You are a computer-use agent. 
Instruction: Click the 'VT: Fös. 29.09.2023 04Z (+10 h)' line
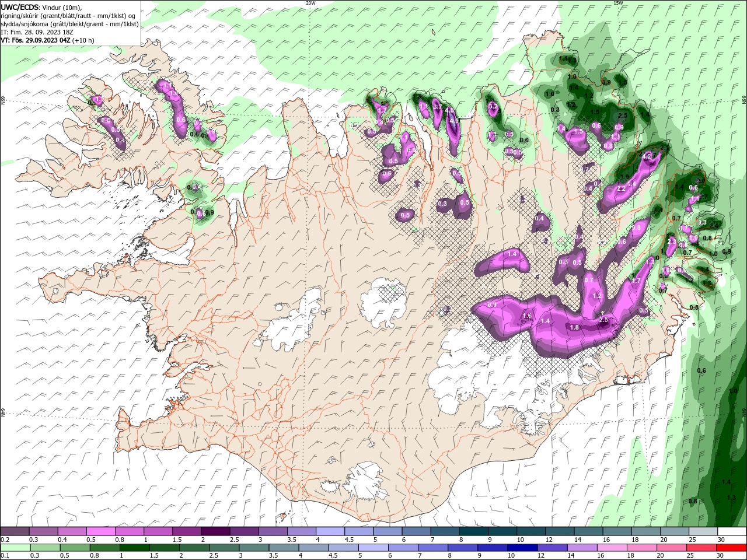click(48, 40)
